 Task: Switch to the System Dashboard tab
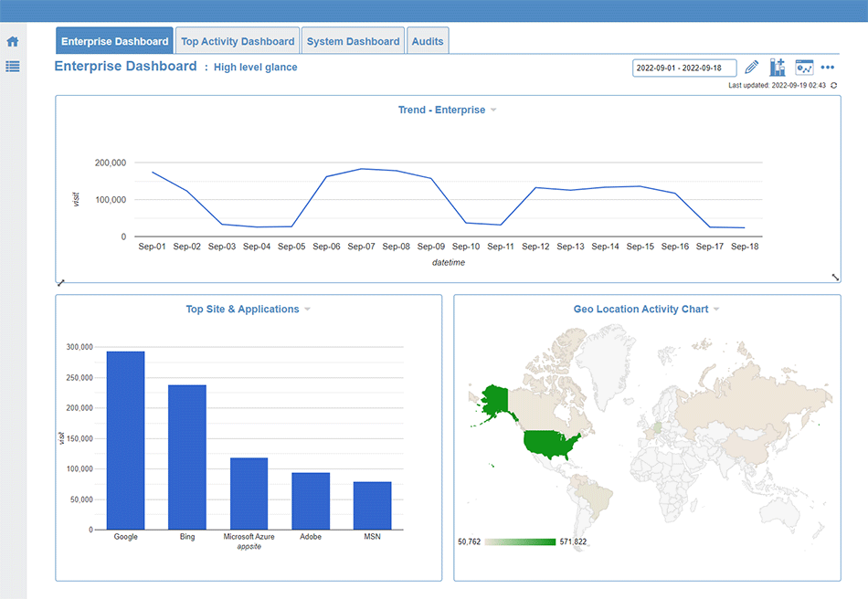pos(353,40)
